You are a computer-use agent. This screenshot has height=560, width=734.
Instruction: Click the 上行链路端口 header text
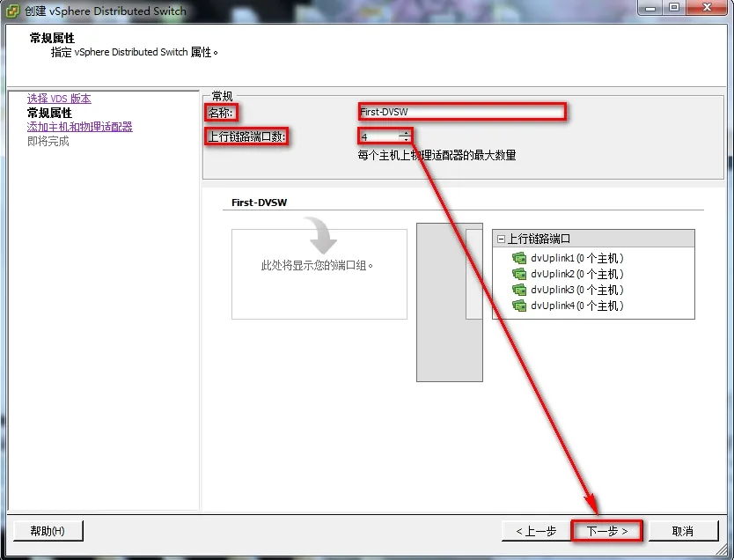pos(539,239)
